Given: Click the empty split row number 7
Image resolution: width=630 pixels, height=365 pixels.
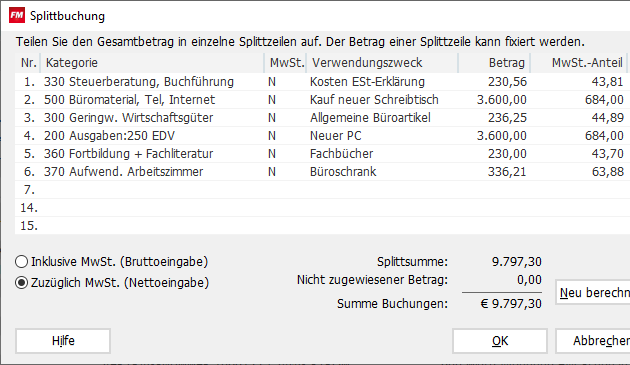Looking at the screenshot, I should [x=321, y=190].
